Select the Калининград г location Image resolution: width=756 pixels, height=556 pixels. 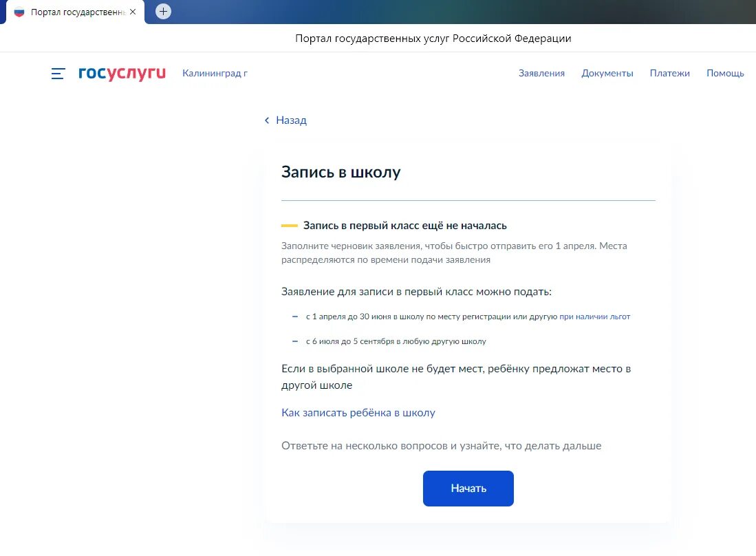(x=213, y=73)
